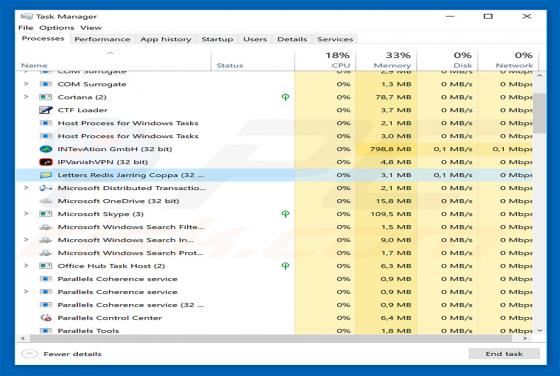Viewport: 560px width, 376px height.
Task: Click the COM Surrogate process icon
Action: coord(46,84)
